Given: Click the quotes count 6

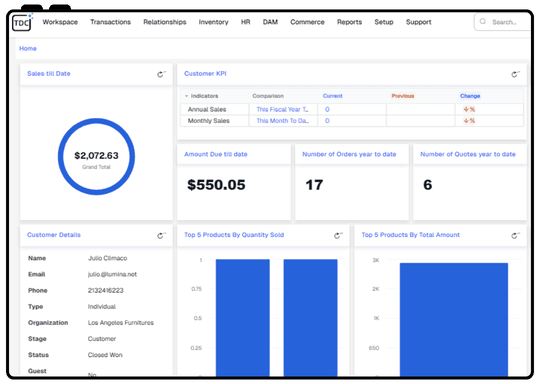Looking at the screenshot, I should tap(427, 185).
